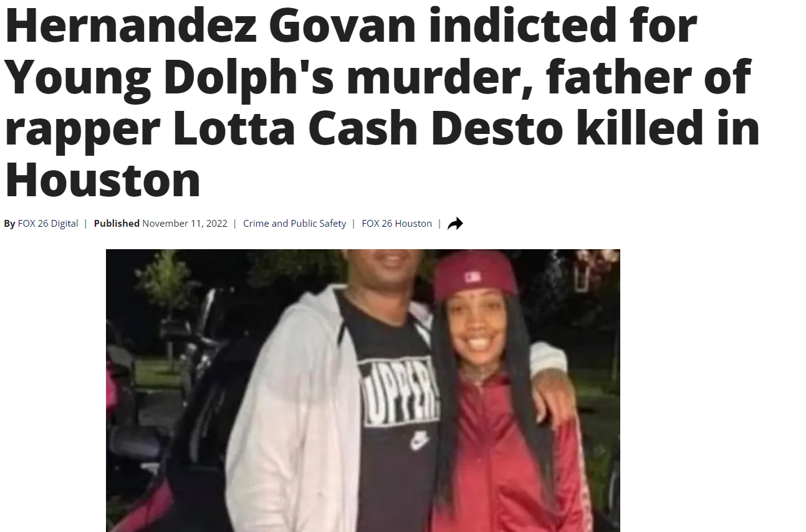This screenshot has height=532, width=806.
Task: Visit the FOX 26 Houston link
Action: [396, 224]
